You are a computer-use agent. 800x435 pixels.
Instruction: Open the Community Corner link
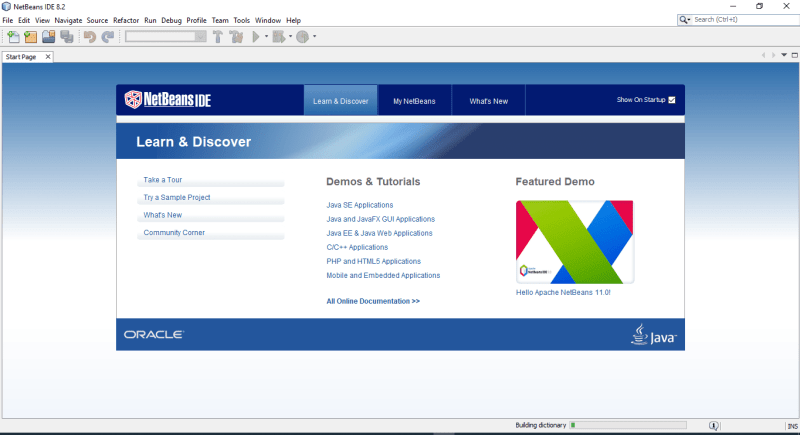point(174,232)
